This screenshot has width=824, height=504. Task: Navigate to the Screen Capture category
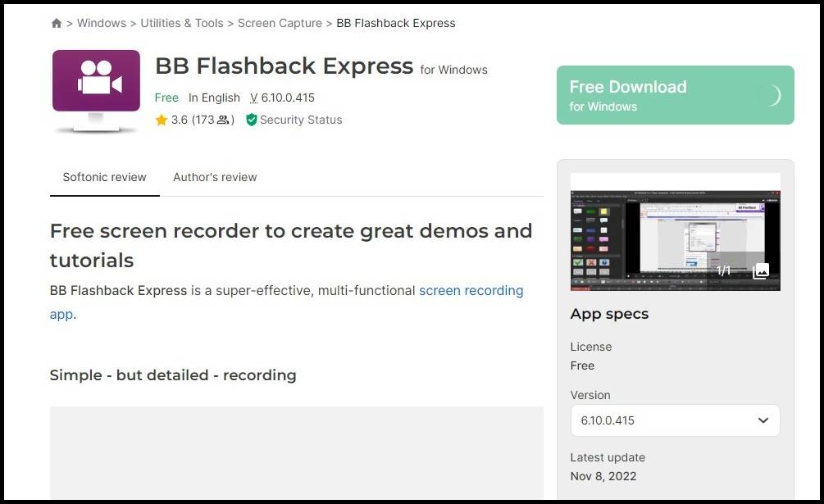point(280,23)
